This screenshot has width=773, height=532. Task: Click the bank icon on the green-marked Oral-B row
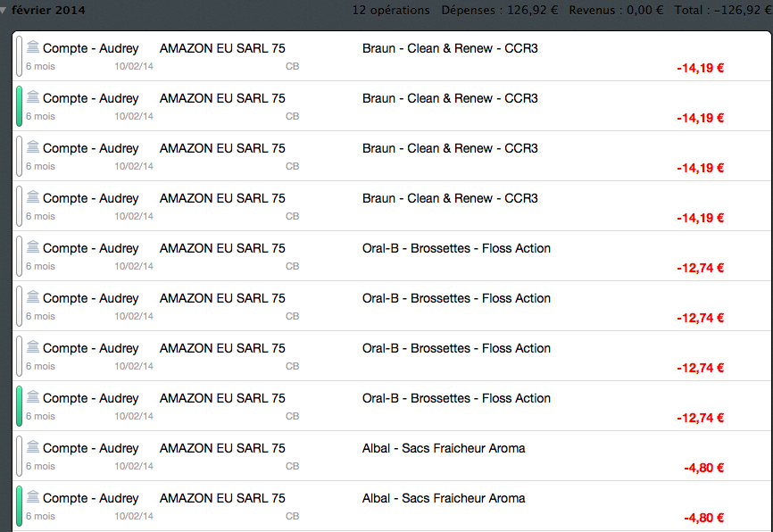tap(32, 396)
